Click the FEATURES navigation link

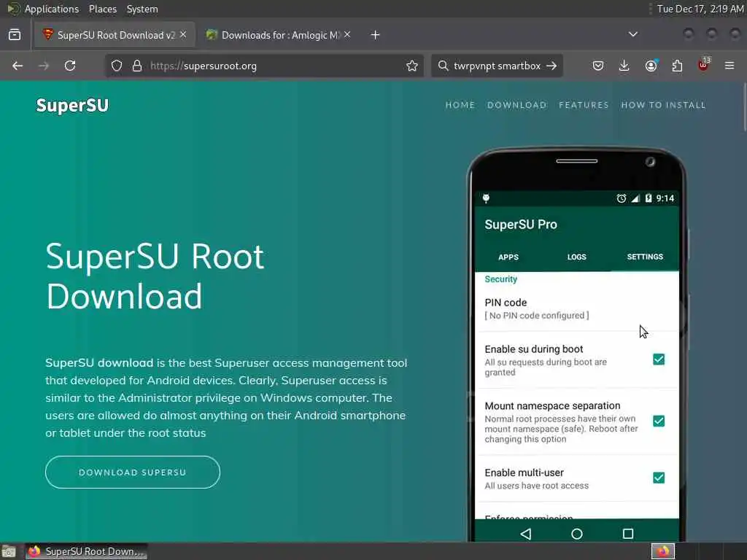[584, 105]
